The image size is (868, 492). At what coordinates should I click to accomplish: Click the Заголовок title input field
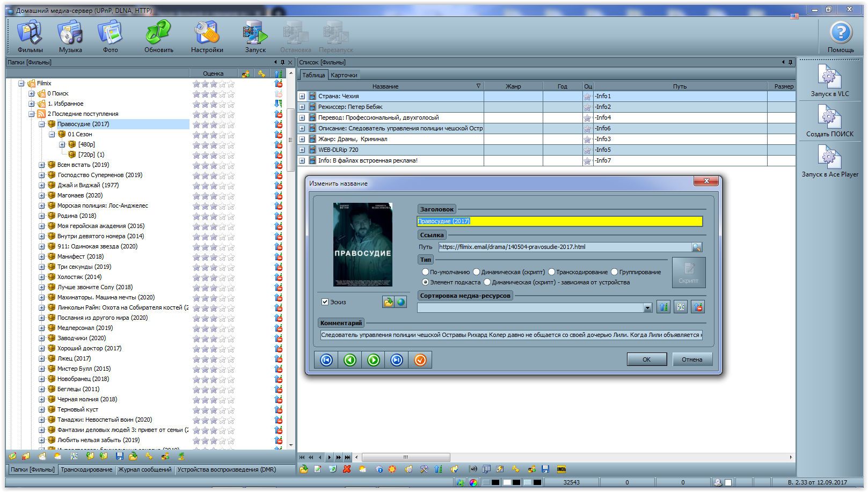559,221
